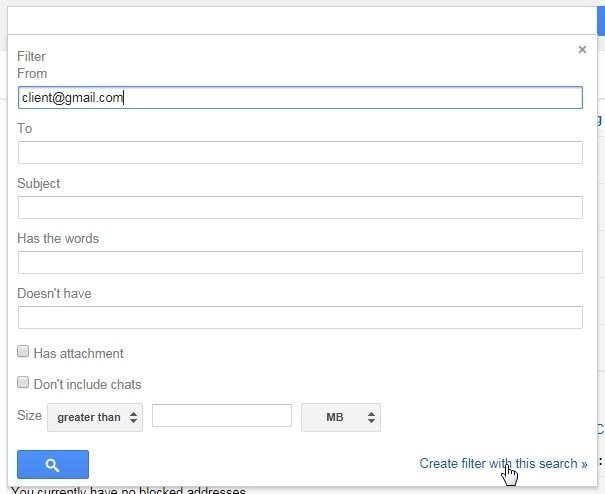
Task: Click the search bar above the filter dialog
Action: coord(300,18)
